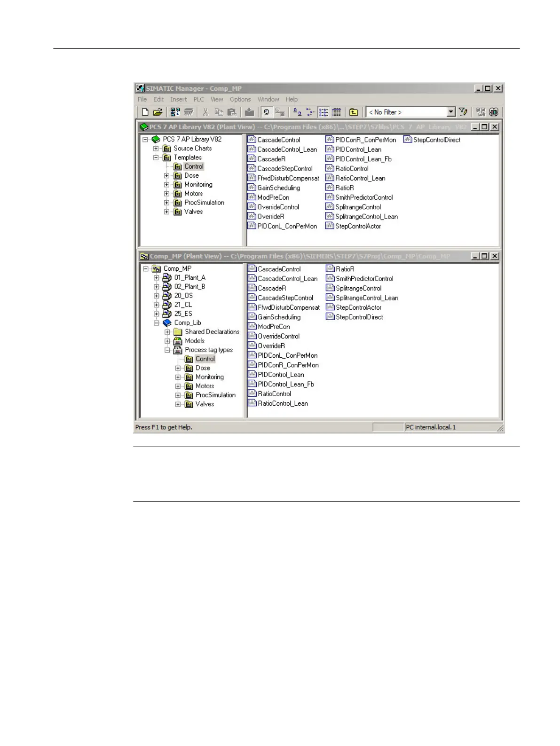Click the Copy toolbar icon
This screenshot has width=560, height=746.
[219, 112]
